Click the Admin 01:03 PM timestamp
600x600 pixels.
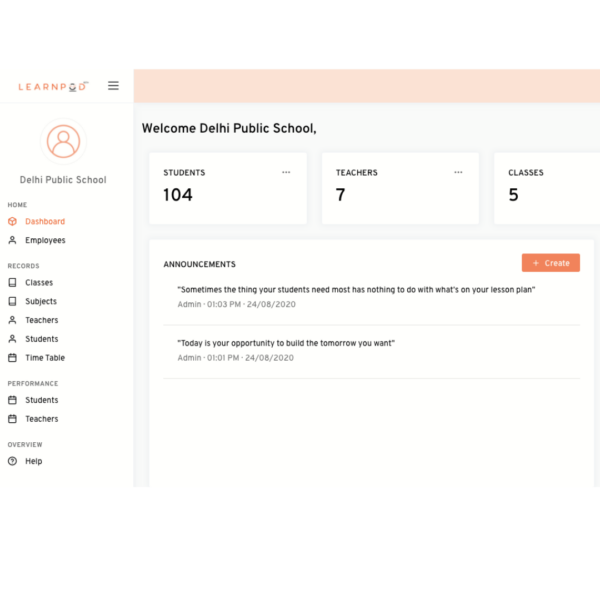click(x=236, y=304)
